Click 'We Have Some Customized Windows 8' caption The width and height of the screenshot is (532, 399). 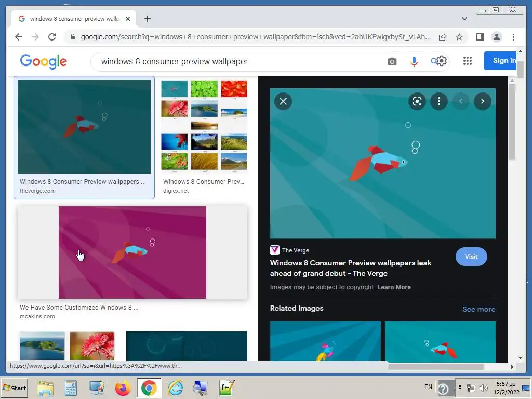[79, 307]
